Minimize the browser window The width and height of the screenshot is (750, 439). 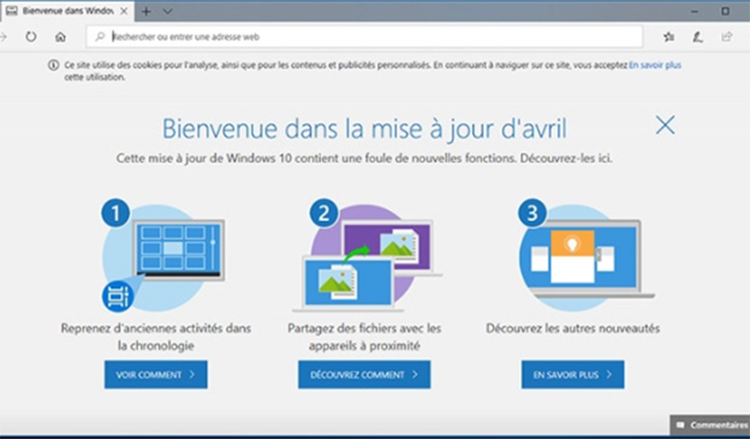click(695, 11)
